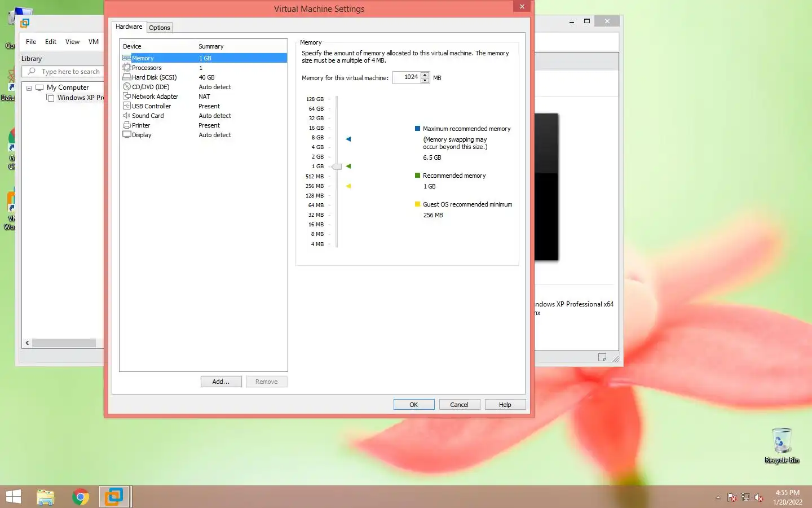Viewport: 812px width, 508px height.
Task: Click the blue maximum recommended memory marker
Action: [x=348, y=139]
